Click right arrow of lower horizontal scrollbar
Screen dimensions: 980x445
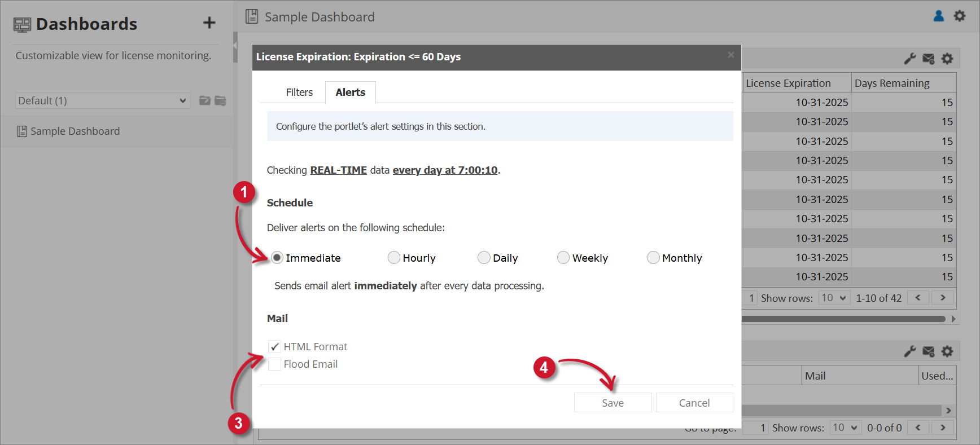pos(948,411)
